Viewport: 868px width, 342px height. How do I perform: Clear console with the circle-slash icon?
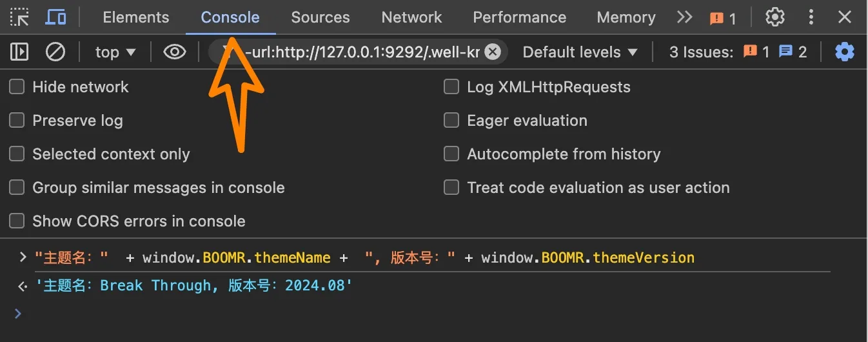[55, 52]
